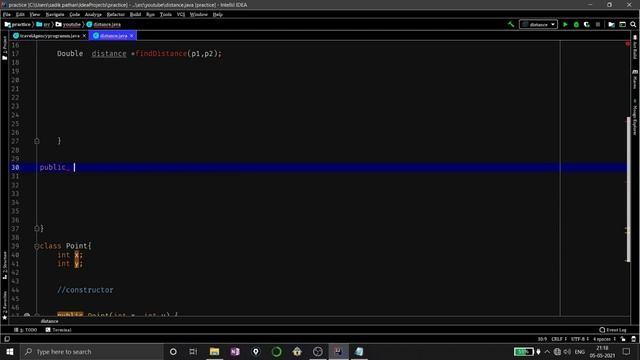Viewport: 640px width, 360px height.
Task: Open Task View on the taskbar
Action: pyautogui.click(x=193, y=351)
